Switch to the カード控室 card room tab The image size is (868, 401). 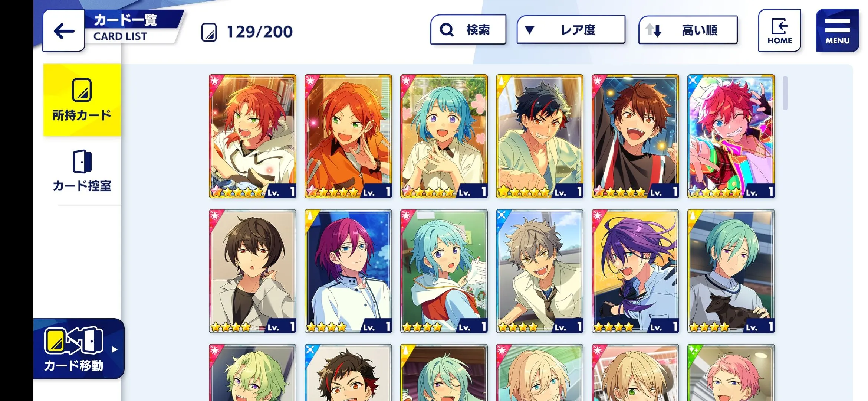click(82, 171)
